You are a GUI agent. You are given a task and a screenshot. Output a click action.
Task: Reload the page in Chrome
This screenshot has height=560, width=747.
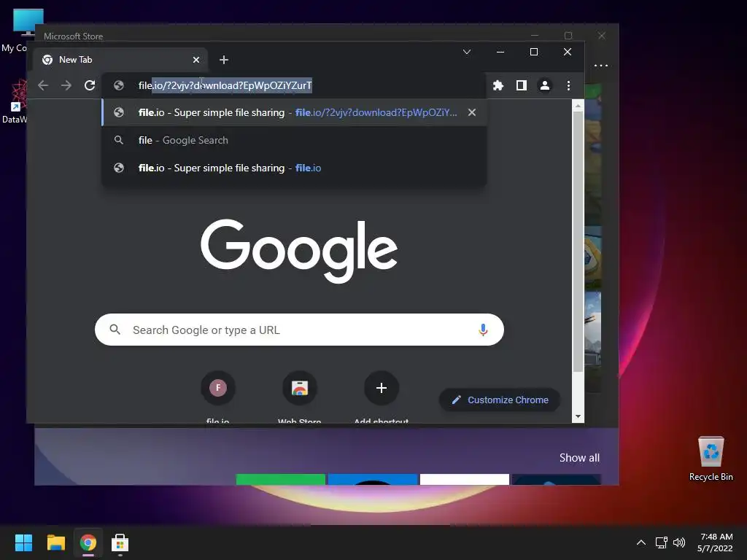90,85
